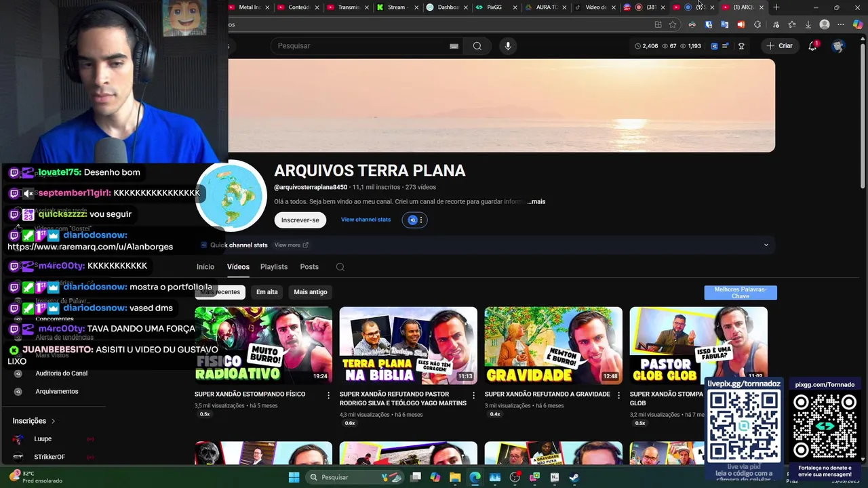Open the Terra Plana na Bíblia thumbnail

pos(408,346)
